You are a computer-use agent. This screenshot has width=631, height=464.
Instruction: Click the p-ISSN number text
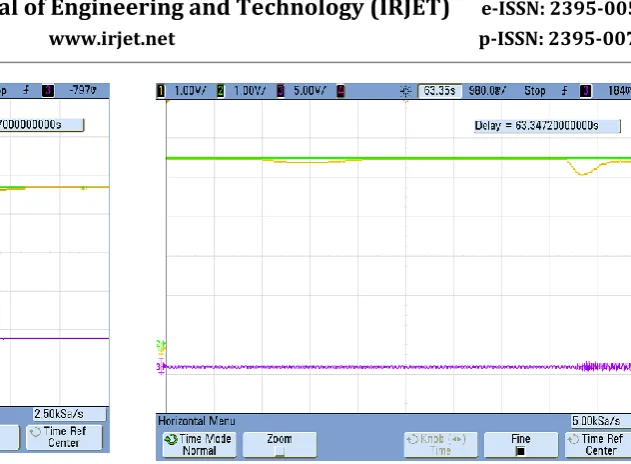pos(555,39)
